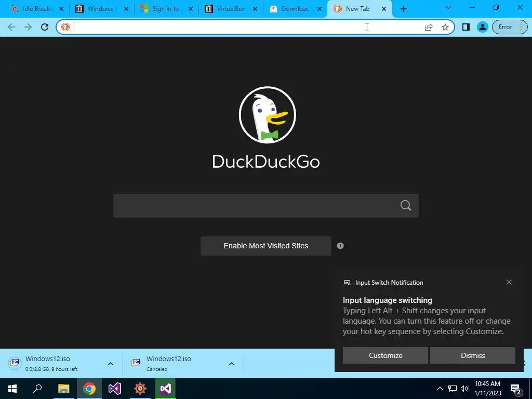Open a new tab with the plus button
532x399 pixels.
(403, 9)
